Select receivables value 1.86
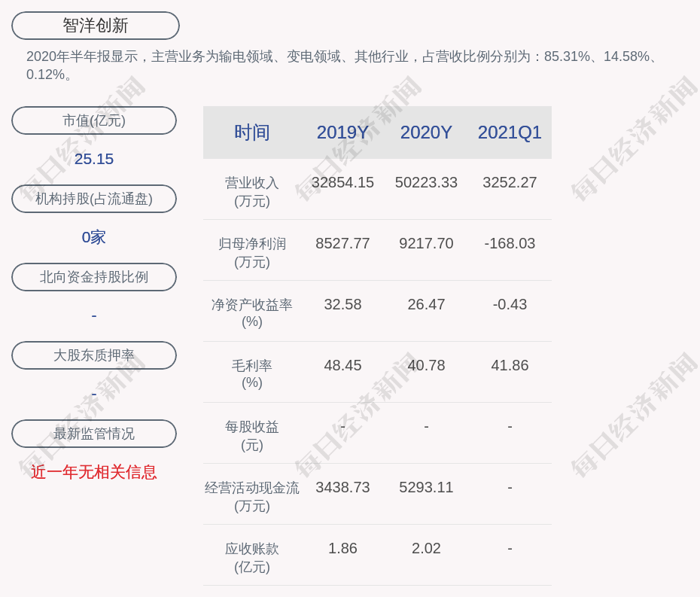Viewport: 700px width, 597px height. pyautogui.click(x=342, y=548)
